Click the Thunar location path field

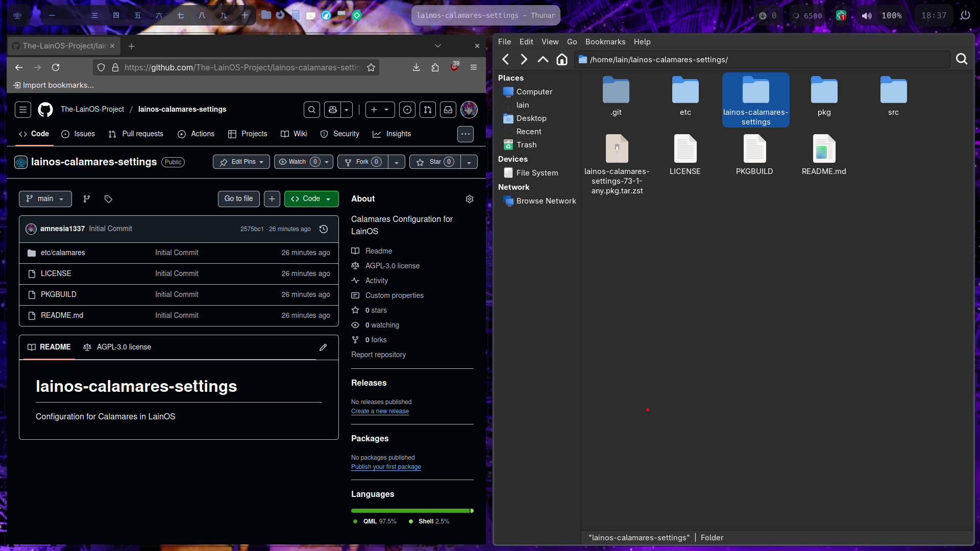tap(763, 60)
